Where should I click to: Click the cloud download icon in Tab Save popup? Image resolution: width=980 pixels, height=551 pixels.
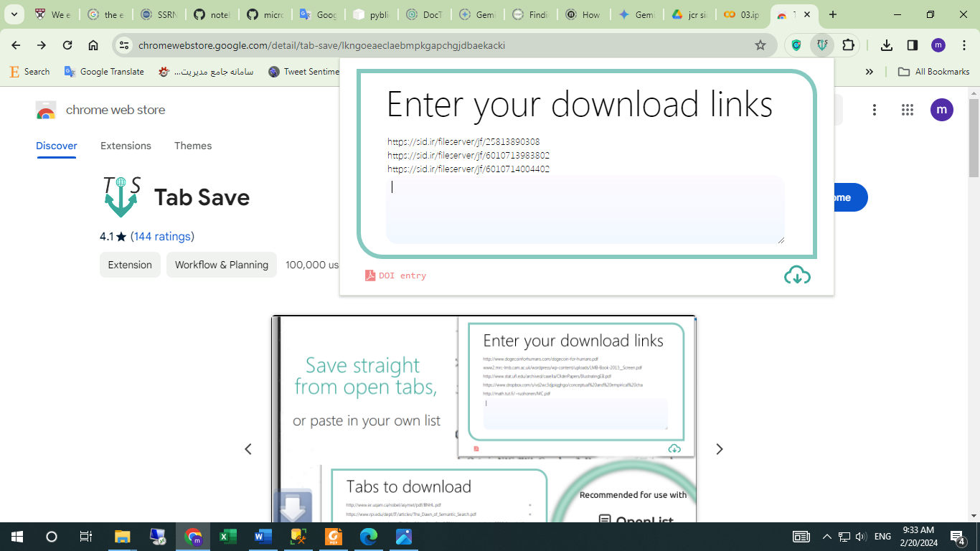tap(797, 275)
